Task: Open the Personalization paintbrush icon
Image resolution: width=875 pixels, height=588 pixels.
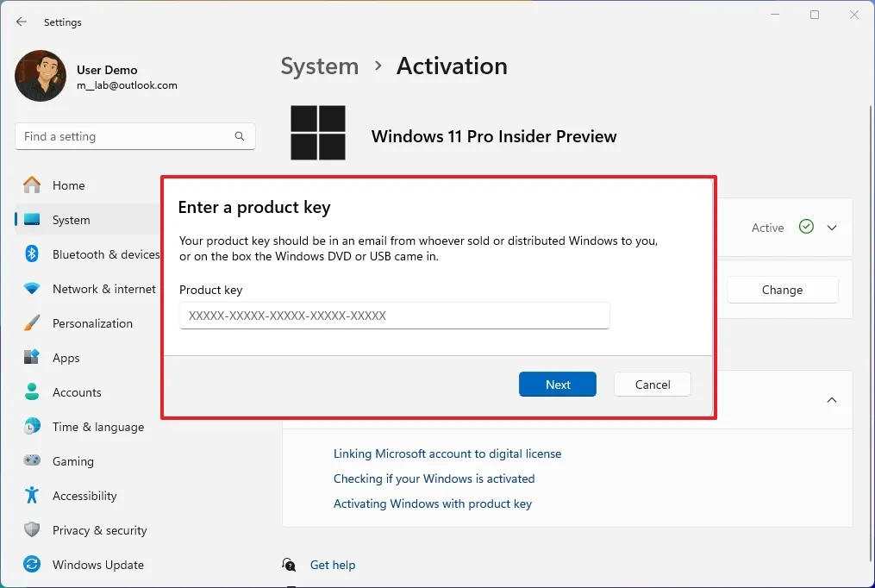Action: click(x=32, y=323)
